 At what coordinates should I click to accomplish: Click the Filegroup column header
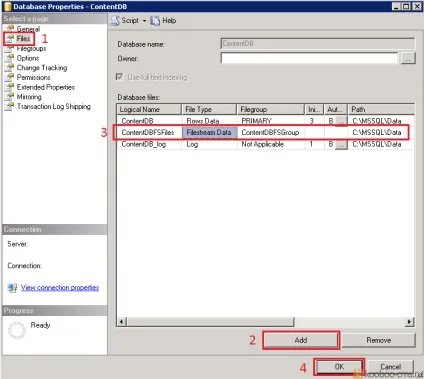[x=271, y=109]
